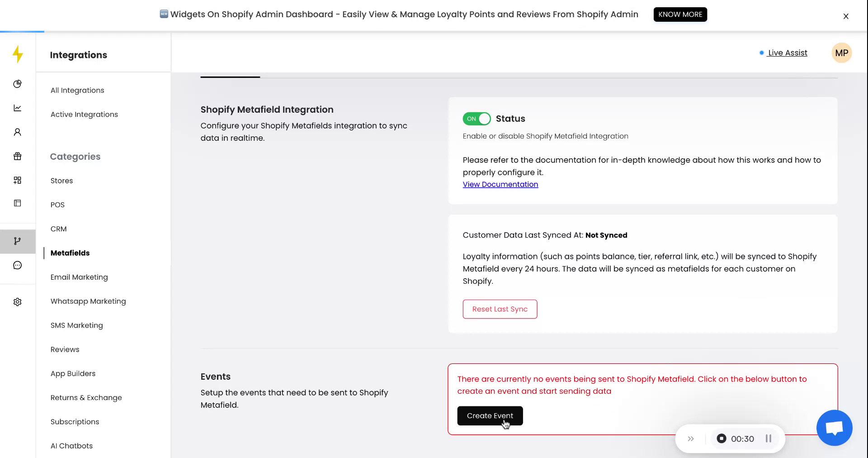Click the lightning bolt logo icon

point(18,54)
